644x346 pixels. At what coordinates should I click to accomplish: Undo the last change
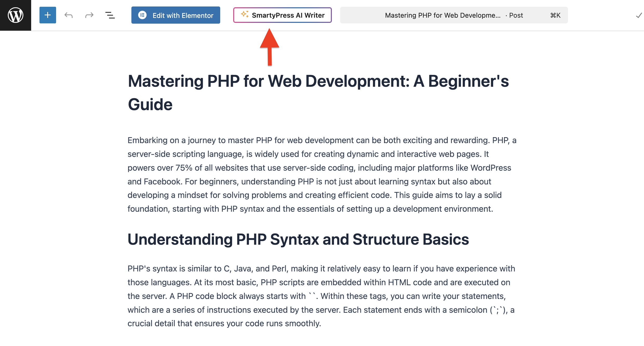[69, 15]
